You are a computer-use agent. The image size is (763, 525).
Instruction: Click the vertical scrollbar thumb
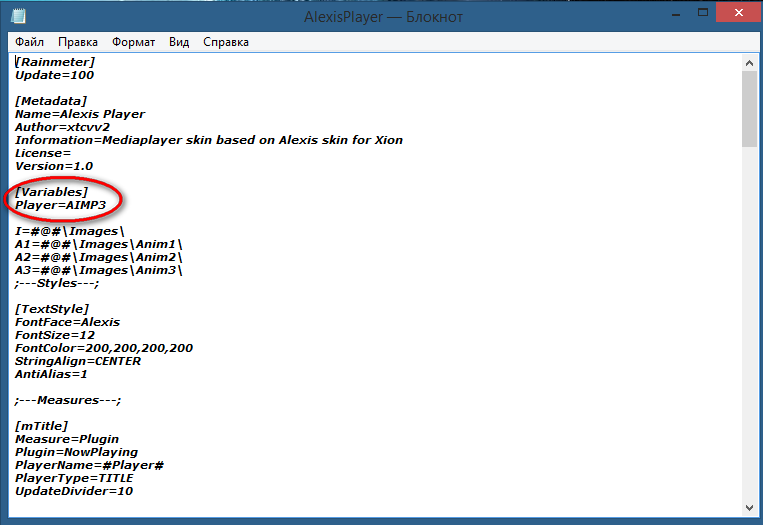[x=749, y=109]
